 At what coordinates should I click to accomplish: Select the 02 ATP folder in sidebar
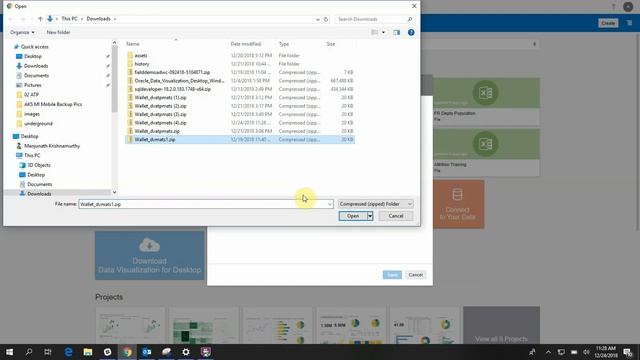31,95
